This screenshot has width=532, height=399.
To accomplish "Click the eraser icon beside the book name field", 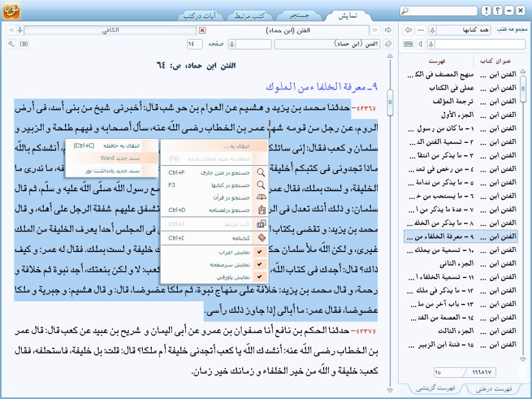I will [388, 44].
